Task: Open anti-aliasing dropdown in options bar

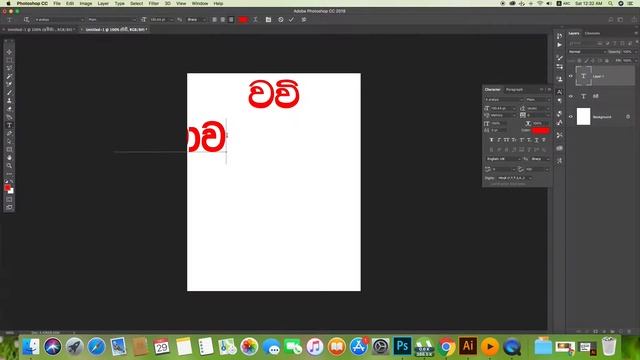Action: coord(196,20)
